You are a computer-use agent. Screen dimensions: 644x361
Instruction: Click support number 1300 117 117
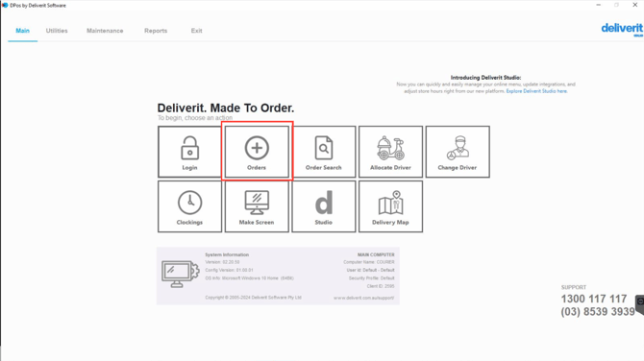pyautogui.click(x=594, y=299)
